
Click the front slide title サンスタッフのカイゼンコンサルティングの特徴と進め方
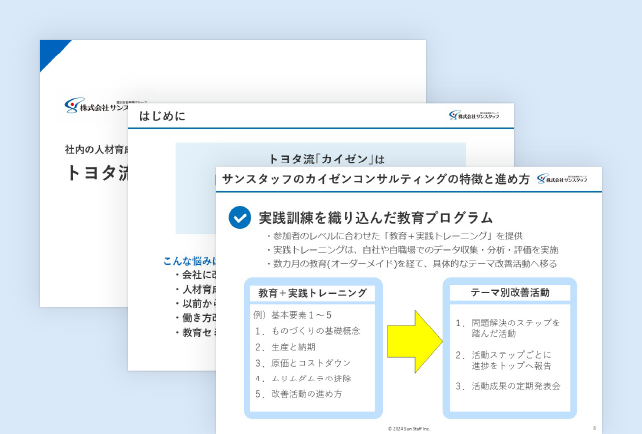(375, 179)
